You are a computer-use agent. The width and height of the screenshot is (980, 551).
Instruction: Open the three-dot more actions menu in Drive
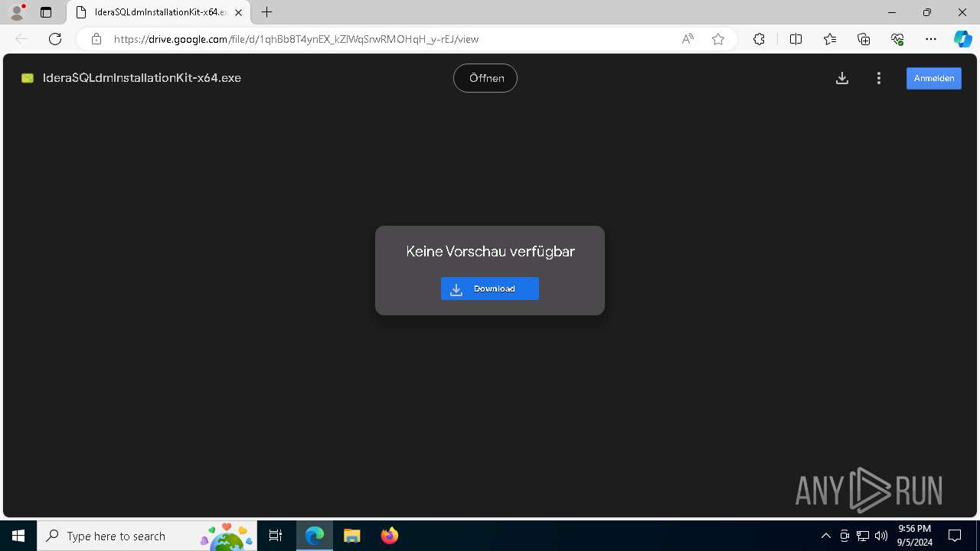(x=879, y=78)
